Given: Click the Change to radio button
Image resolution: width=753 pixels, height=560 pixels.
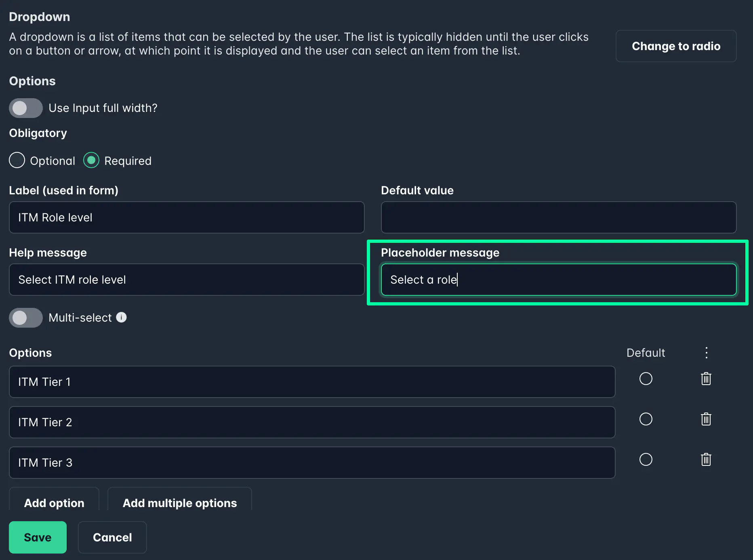Looking at the screenshot, I should pos(676,46).
